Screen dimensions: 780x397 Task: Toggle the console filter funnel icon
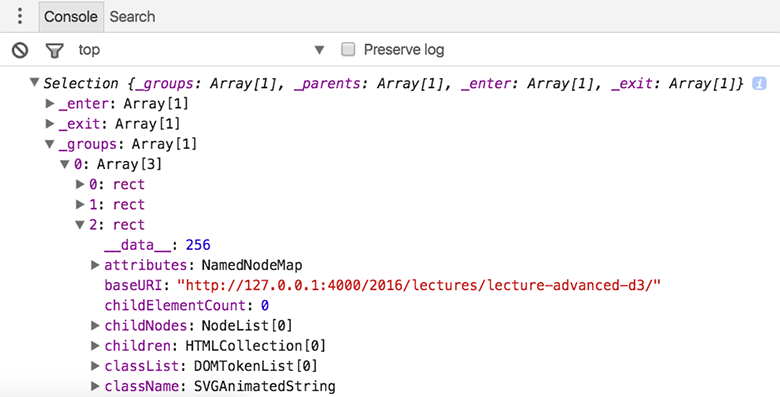pos(54,50)
